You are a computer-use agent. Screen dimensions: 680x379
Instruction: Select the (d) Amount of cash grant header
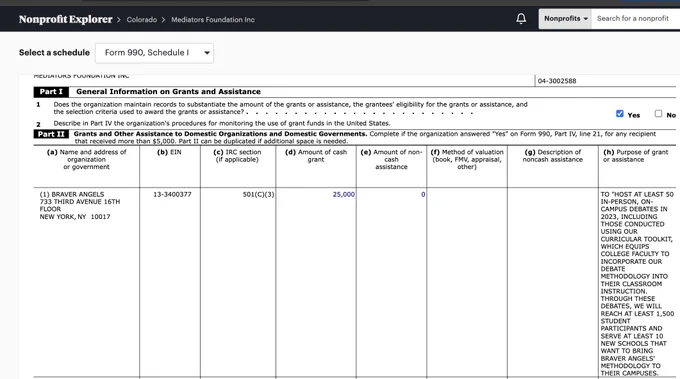[316, 156]
